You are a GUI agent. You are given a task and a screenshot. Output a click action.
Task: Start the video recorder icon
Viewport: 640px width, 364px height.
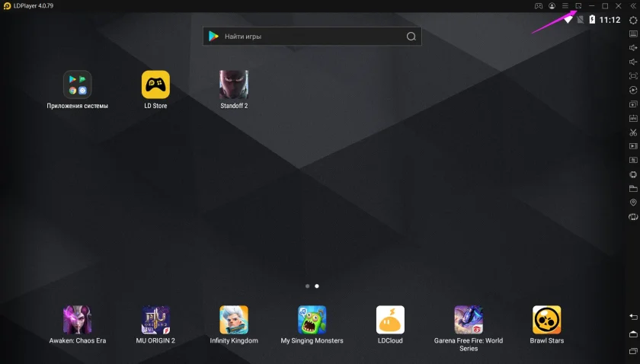click(x=633, y=146)
